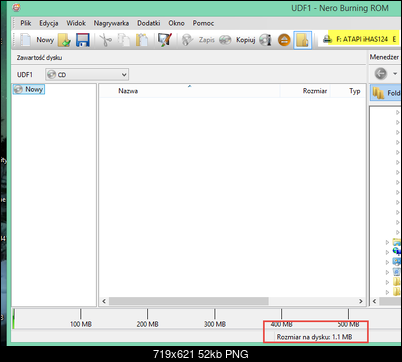Viewport: 402px width, 362px height.
Task: Click the disc icon beside Nowy in tree
Action: point(19,89)
